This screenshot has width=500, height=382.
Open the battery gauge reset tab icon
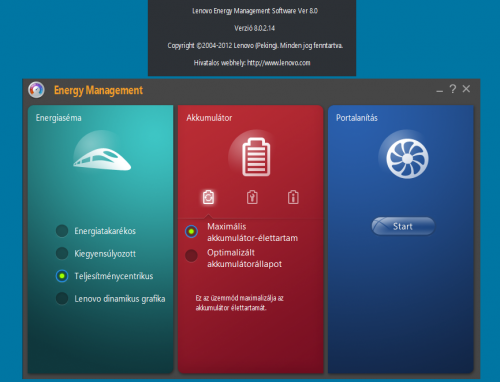252,197
